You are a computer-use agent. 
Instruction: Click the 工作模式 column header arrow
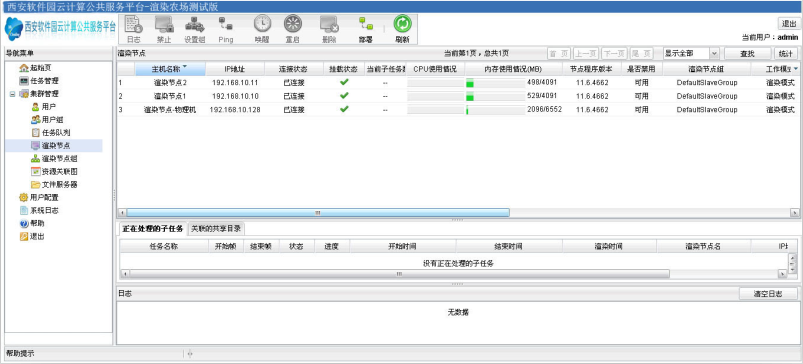pos(796,69)
